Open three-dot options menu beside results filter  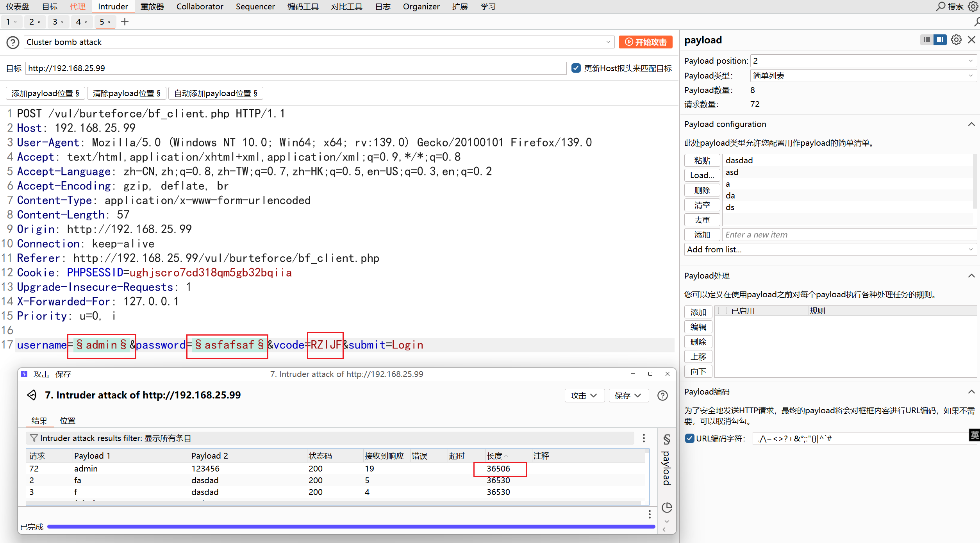tap(644, 438)
